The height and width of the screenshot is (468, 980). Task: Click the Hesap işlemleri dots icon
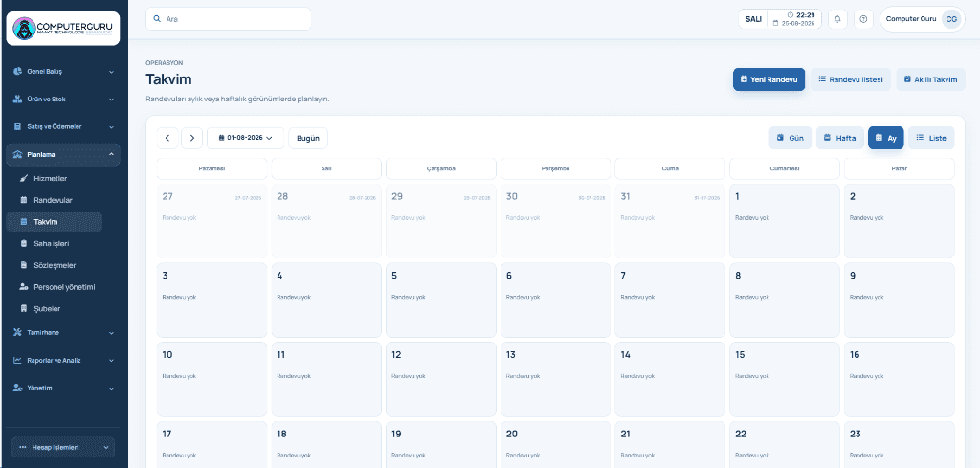23,447
